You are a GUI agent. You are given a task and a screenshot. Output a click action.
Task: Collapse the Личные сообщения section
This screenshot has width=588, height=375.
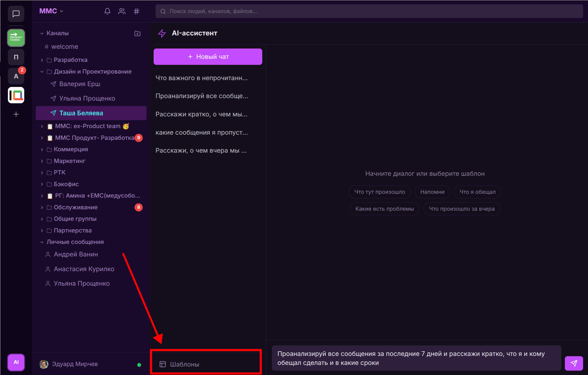tap(42, 242)
